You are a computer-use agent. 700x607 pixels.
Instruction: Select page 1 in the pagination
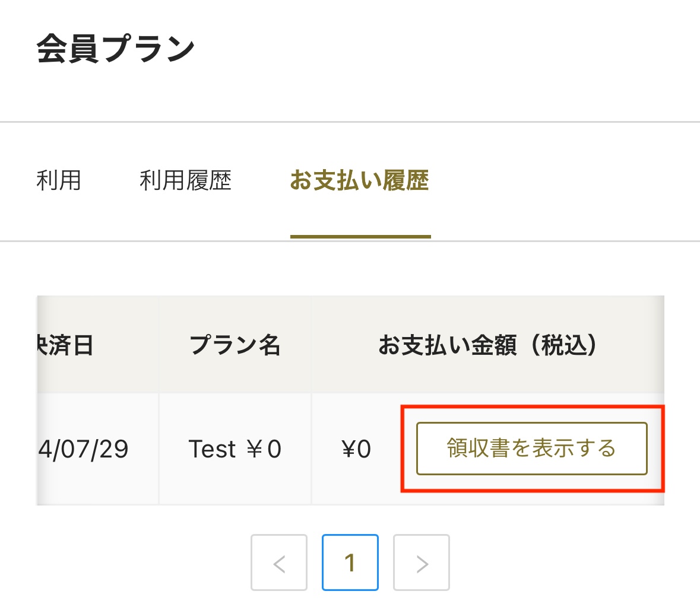click(350, 562)
